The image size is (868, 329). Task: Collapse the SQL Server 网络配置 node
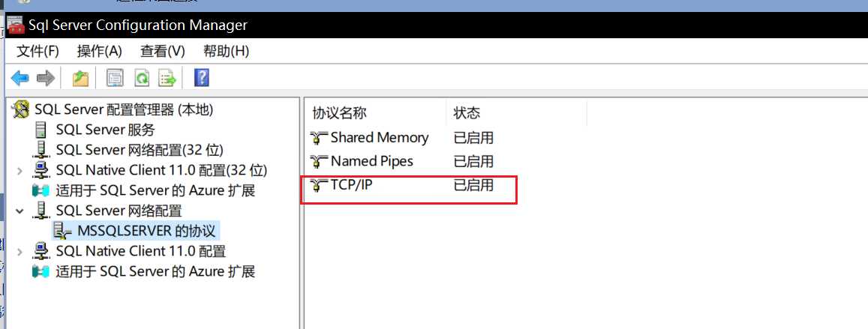[20, 211]
